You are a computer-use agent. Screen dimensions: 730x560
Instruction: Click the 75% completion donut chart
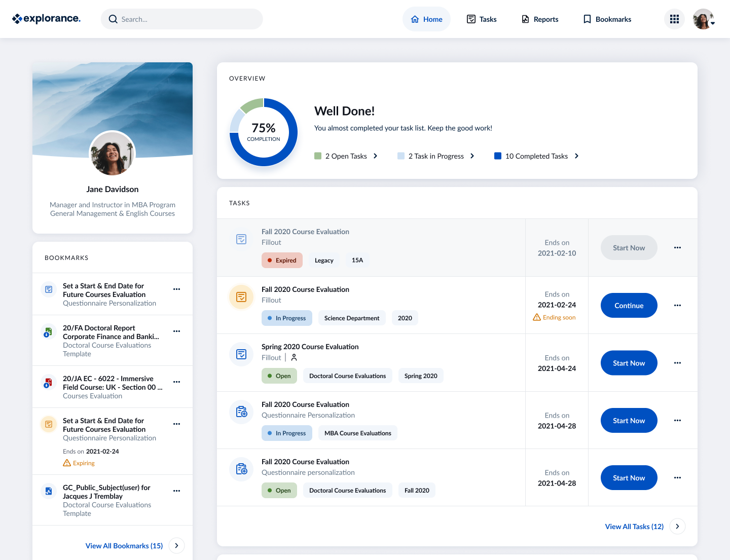pyautogui.click(x=264, y=132)
